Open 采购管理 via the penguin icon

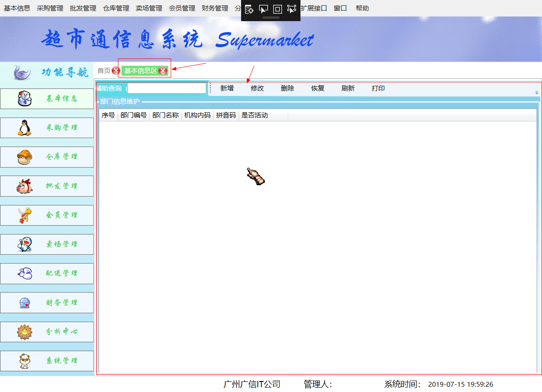click(x=24, y=128)
